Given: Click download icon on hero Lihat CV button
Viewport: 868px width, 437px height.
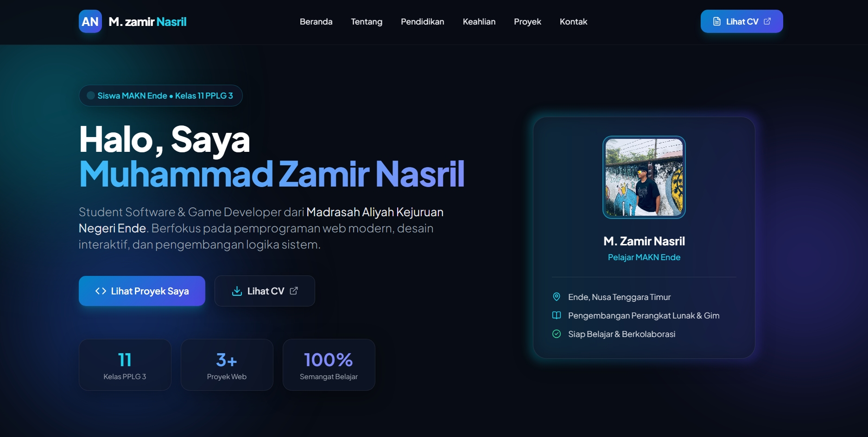Looking at the screenshot, I should 237,291.
